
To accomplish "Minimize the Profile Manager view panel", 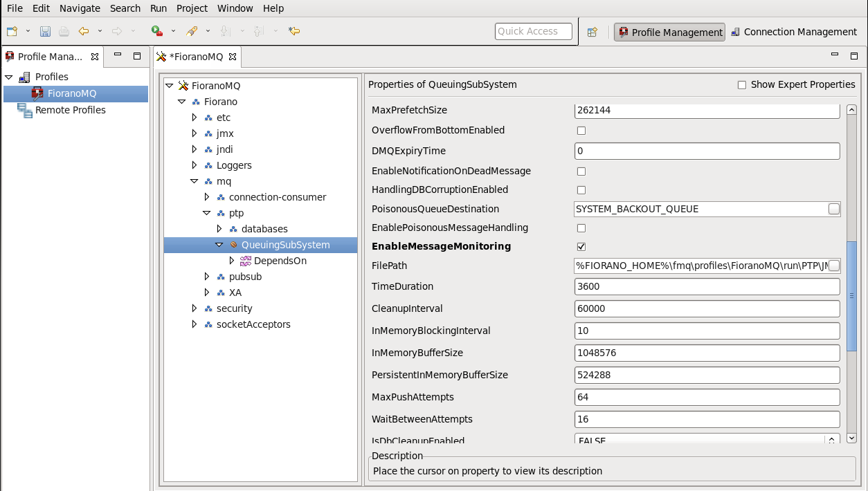I will [118, 55].
